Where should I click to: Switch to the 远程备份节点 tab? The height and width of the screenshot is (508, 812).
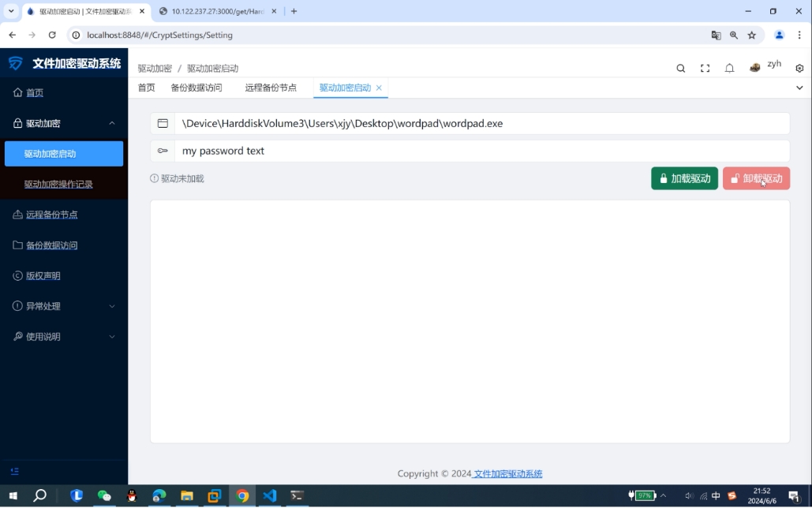tap(271, 88)
